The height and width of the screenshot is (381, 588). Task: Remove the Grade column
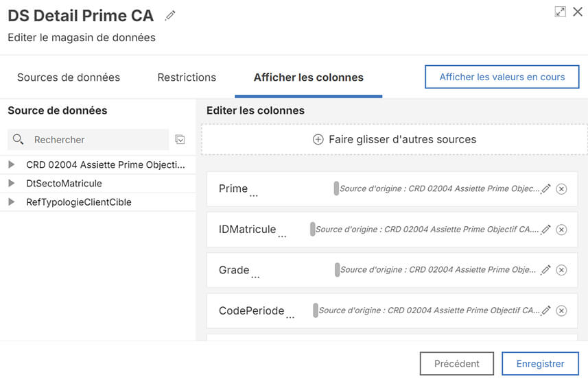[561, 270]
